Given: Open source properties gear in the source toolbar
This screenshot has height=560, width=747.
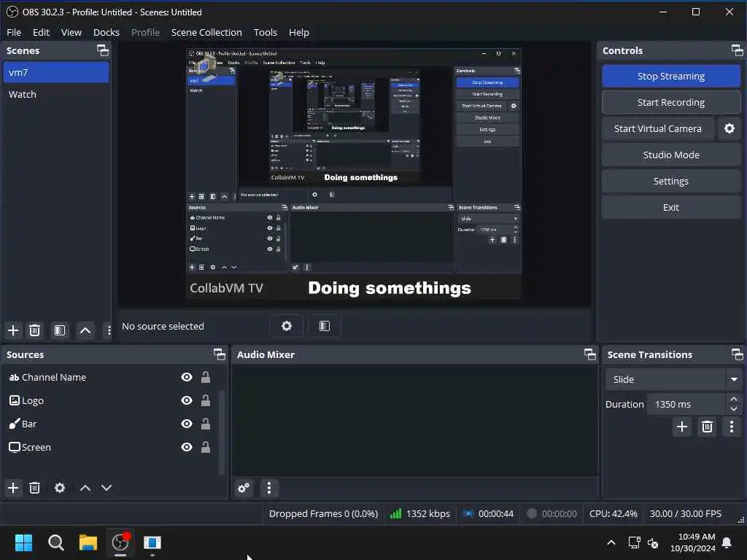Looking at the screenshot, I should point(286,326).
